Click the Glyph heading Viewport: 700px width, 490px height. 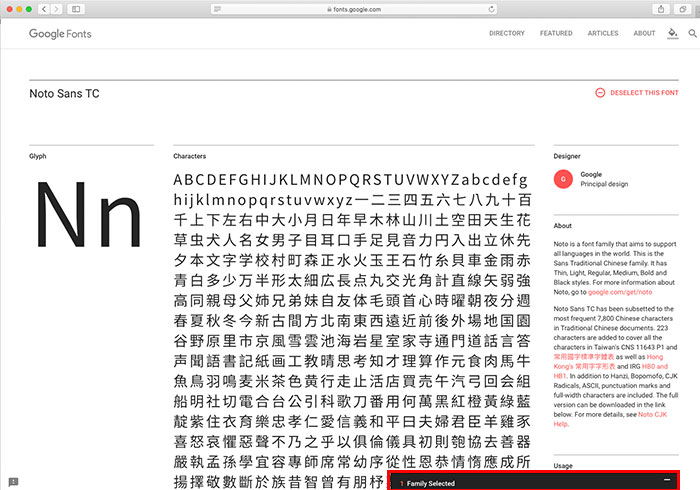point(38,156)
